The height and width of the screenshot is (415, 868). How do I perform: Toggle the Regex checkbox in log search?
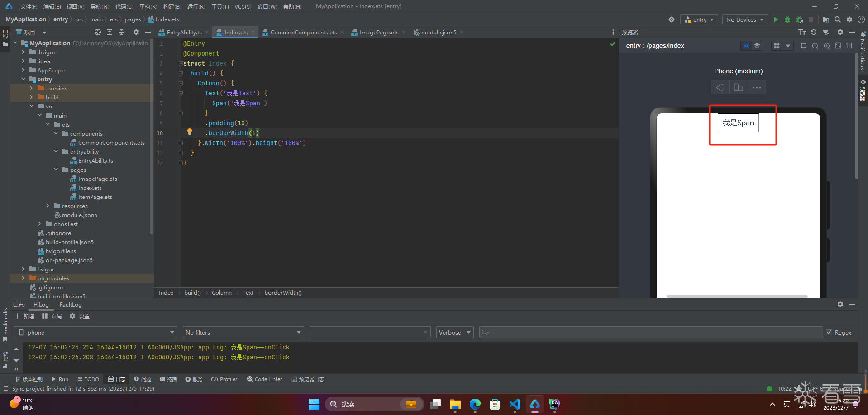tap(829, 332)
